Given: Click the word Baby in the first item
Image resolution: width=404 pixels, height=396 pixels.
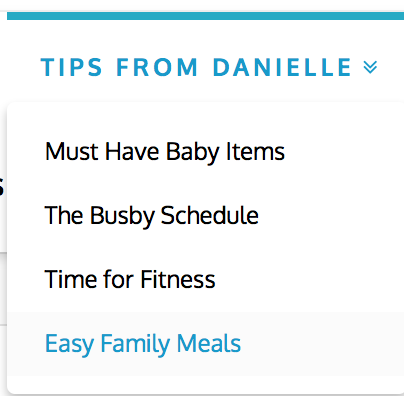Looking at the screenshot, I should pos(193,153).
